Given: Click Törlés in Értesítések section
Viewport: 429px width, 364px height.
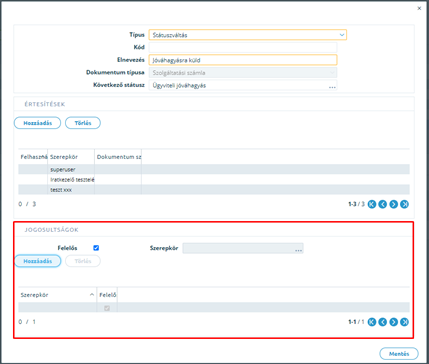Looking at the screenshot, I should [83, 123].
